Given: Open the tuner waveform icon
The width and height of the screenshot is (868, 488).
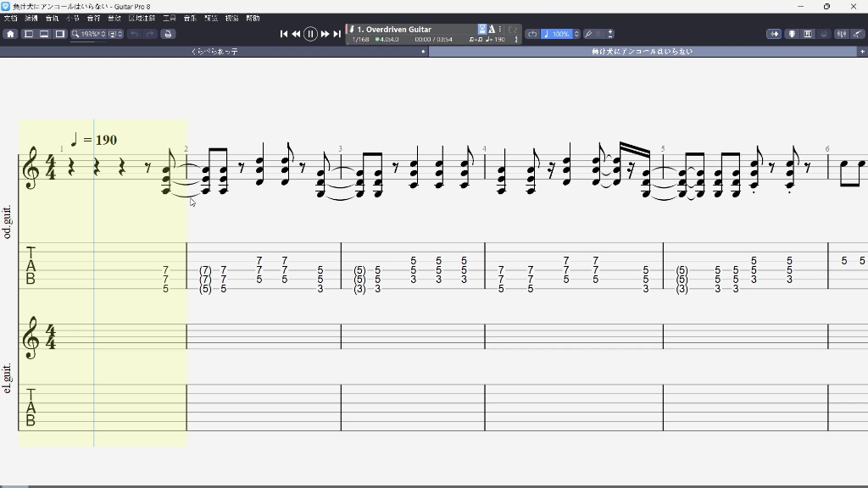Looking at the screenshot, I should [x=842, y=34].
